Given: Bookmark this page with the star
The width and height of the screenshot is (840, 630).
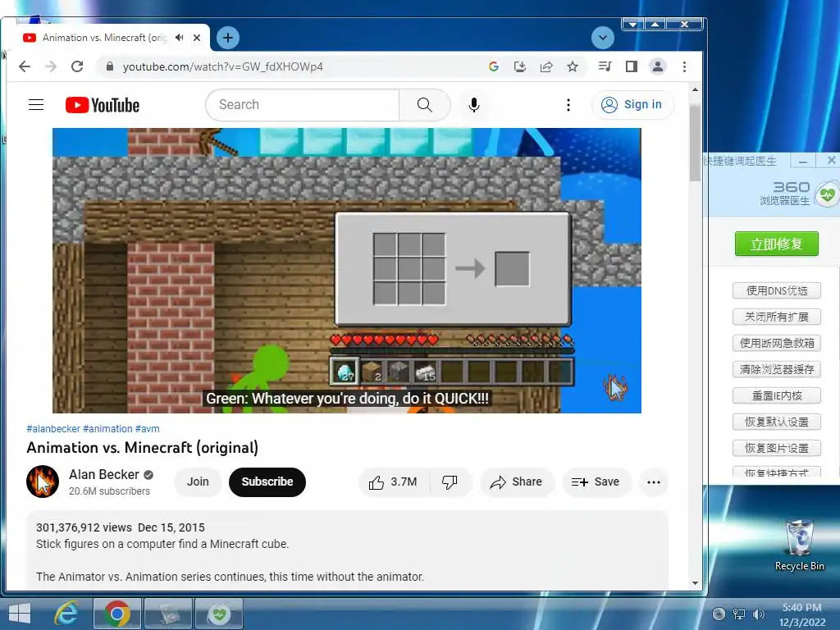Looking at the screenshot, I should (x=573, y=66).
